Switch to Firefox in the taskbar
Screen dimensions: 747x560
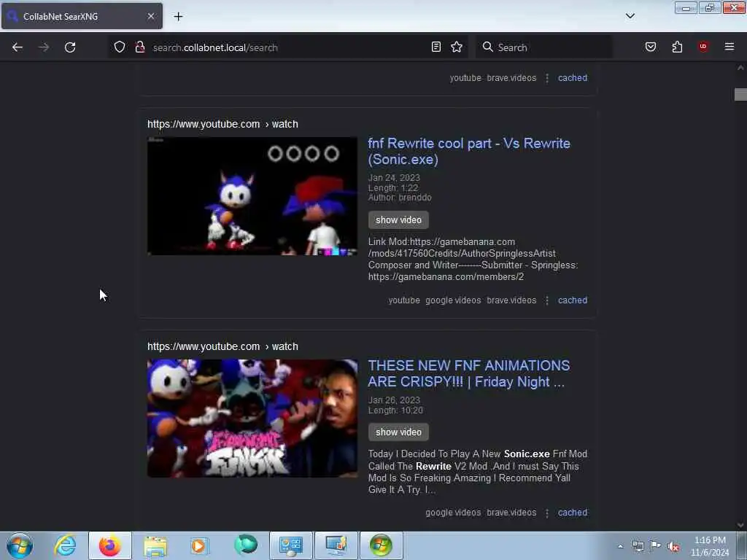pyautogui.click(x=110, y=545)
